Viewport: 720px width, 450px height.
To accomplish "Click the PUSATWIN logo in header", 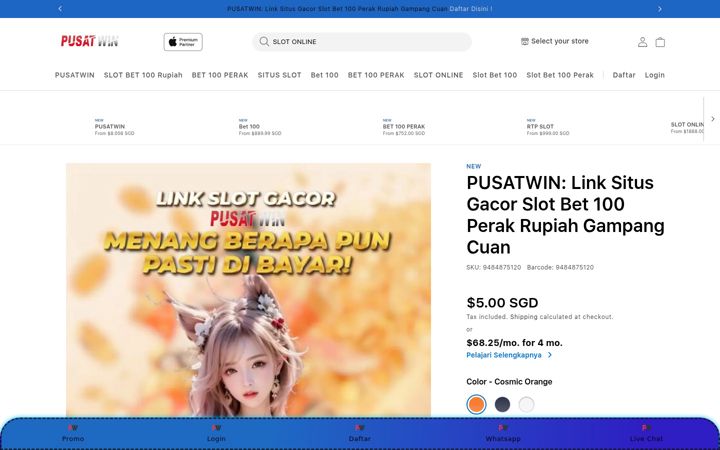I will 90,41.
